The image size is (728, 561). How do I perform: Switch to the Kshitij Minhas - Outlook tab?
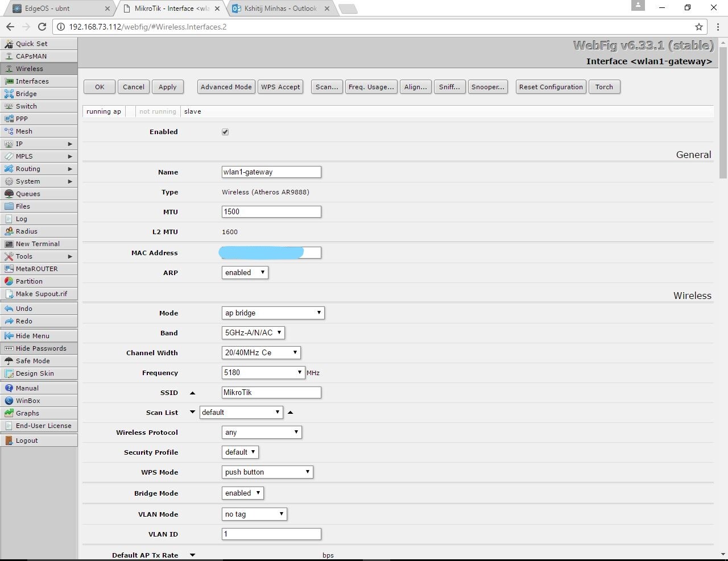tap(281, 9)
